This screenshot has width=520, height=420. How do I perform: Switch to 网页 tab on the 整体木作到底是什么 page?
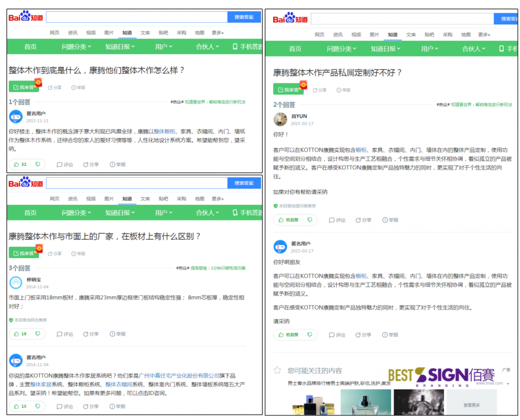click(x=54, y=32)
